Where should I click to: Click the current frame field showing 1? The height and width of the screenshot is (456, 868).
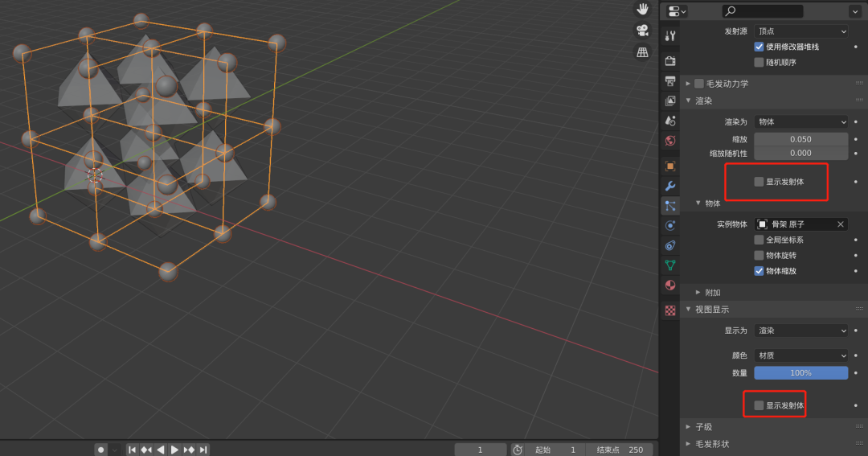(480, 450)
